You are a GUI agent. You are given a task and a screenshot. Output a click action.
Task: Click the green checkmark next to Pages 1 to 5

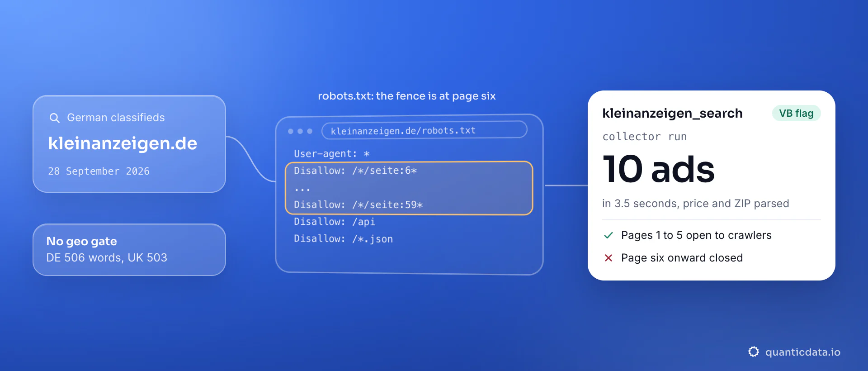(x=609, y=235)
